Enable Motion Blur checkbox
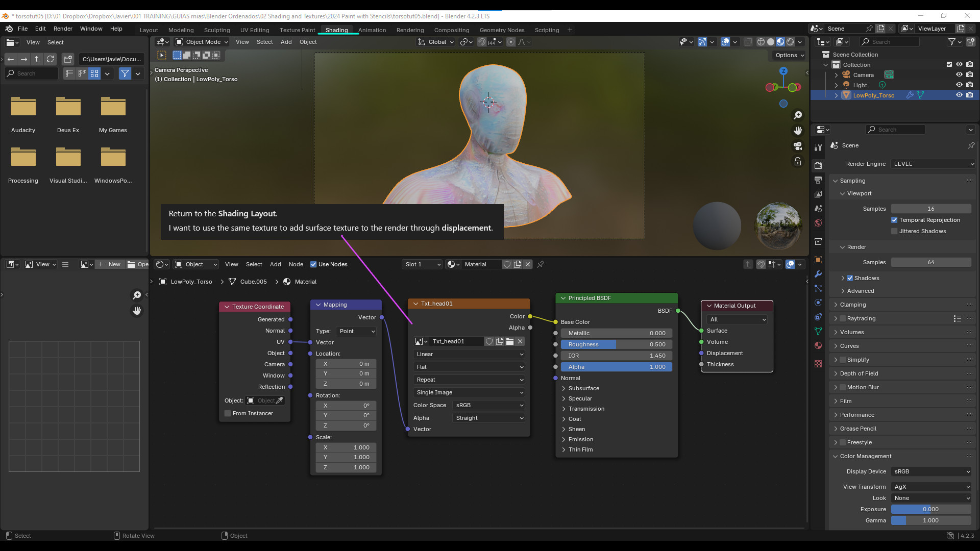980x551 pixels. (843, 387)
